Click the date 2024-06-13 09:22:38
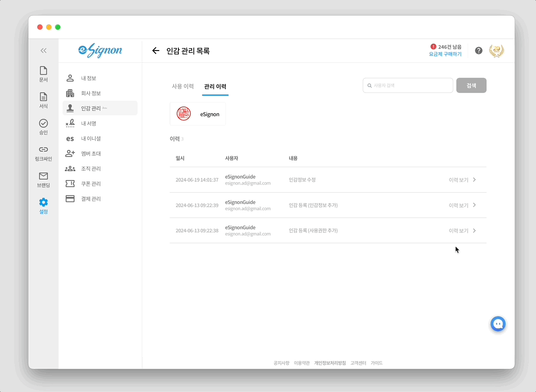Viewport: 536px width, 392px height. click(x=197, y=231)
